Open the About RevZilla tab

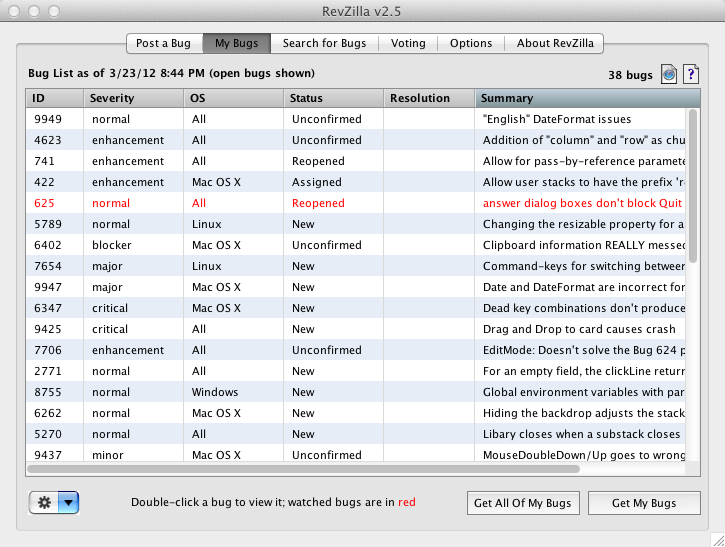point(554,43)
